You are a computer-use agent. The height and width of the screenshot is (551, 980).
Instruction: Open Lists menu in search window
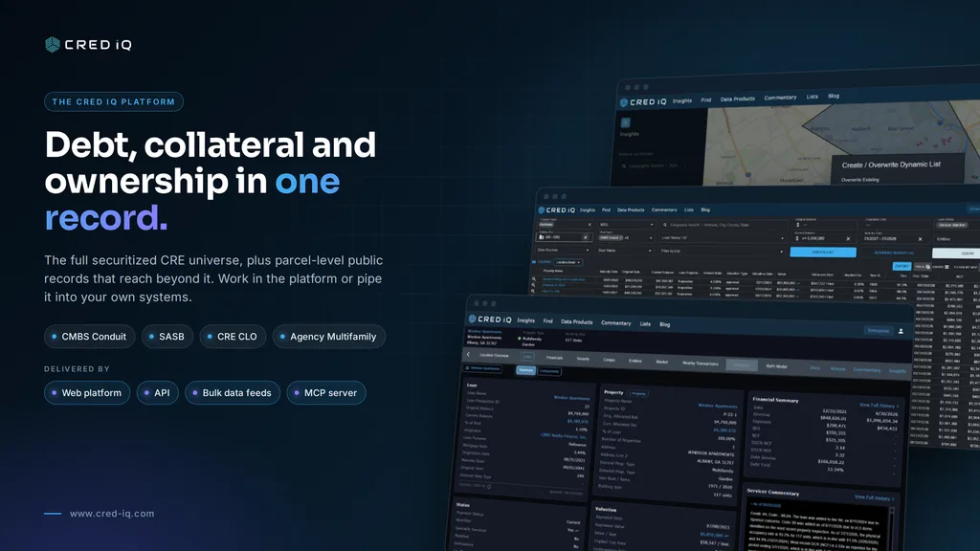coord(689,209)
